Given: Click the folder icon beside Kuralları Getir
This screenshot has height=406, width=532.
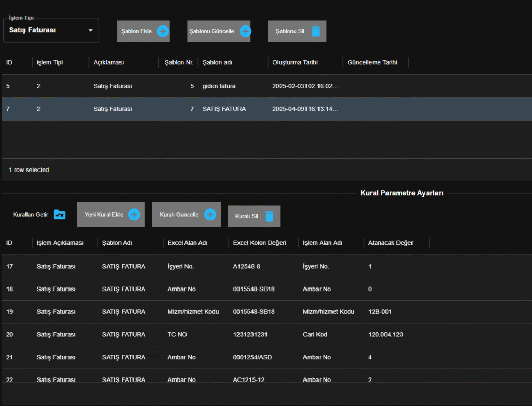Looking at the screenshot, I should coord(60,215).
